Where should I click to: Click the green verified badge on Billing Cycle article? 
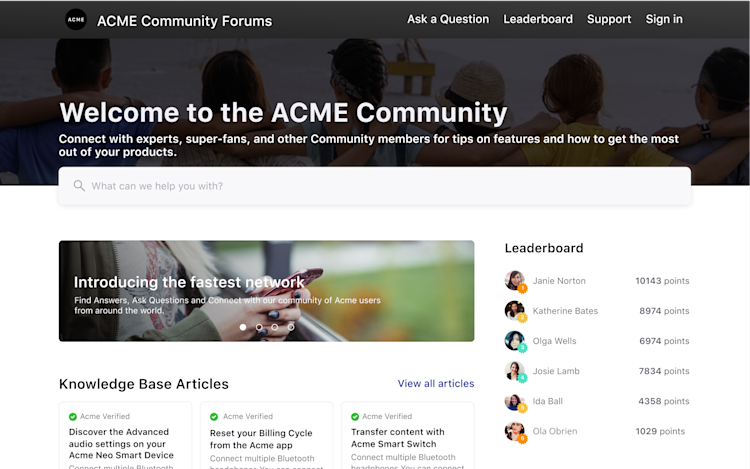pyautogui.click(x=214, y=417)
